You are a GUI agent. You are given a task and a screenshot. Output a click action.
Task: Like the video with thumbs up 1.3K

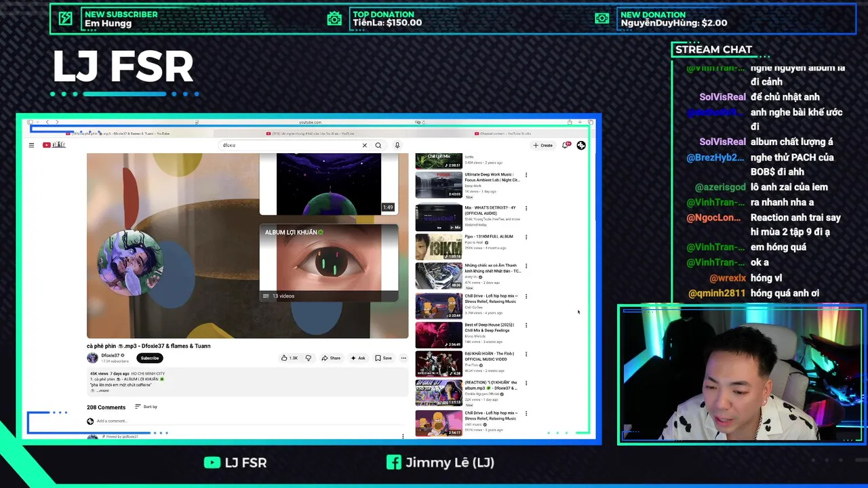coord(290,358)
